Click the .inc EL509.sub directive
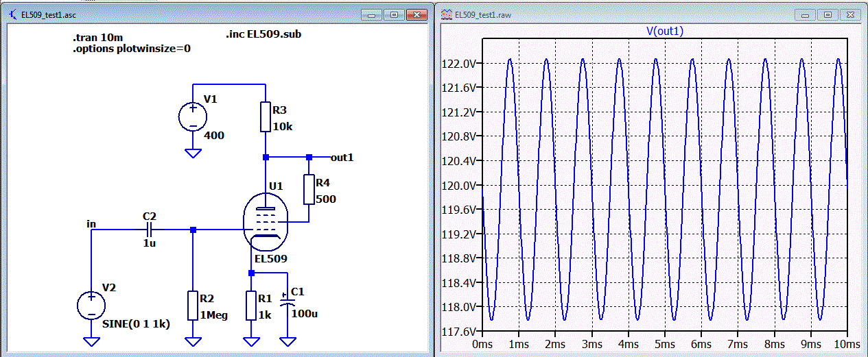The height and width of the screenshot is (357, 868). tap(263, 34)
